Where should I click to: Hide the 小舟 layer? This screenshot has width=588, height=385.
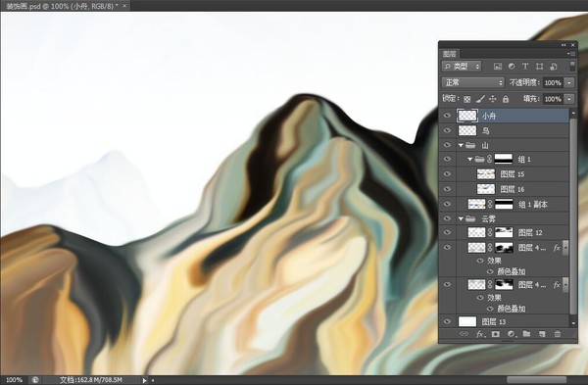[x=447, y=116]
